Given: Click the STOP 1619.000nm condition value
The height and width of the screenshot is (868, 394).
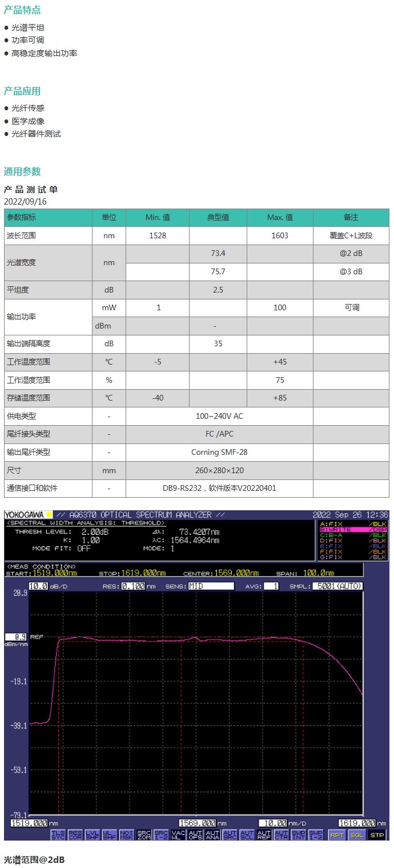Looking at the screenshot, I should pos(143,573).
